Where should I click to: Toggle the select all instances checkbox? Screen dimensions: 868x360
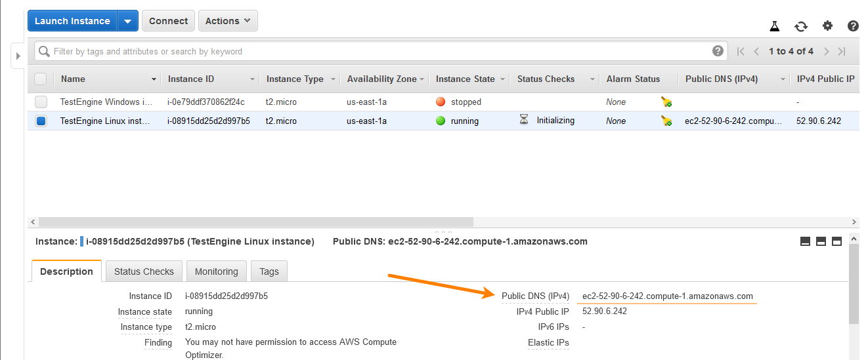point(41,79)
